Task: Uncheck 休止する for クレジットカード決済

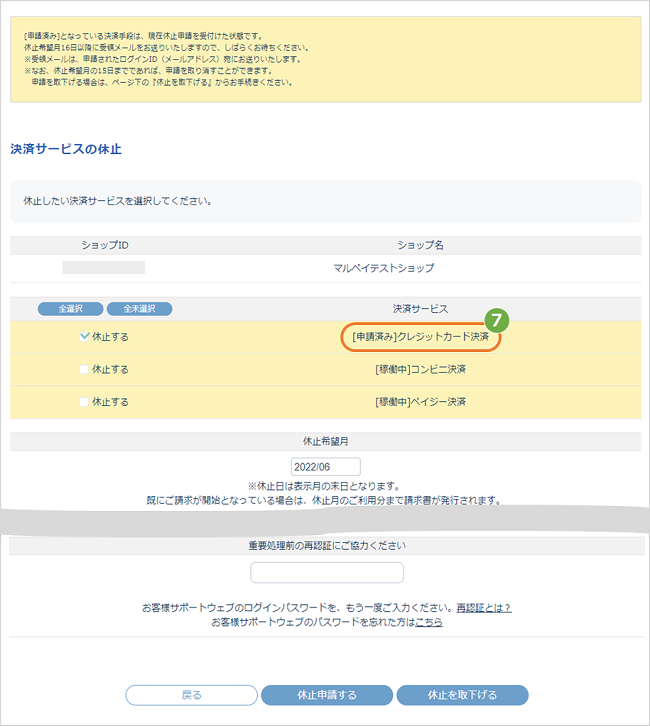Action: point(84,337)
